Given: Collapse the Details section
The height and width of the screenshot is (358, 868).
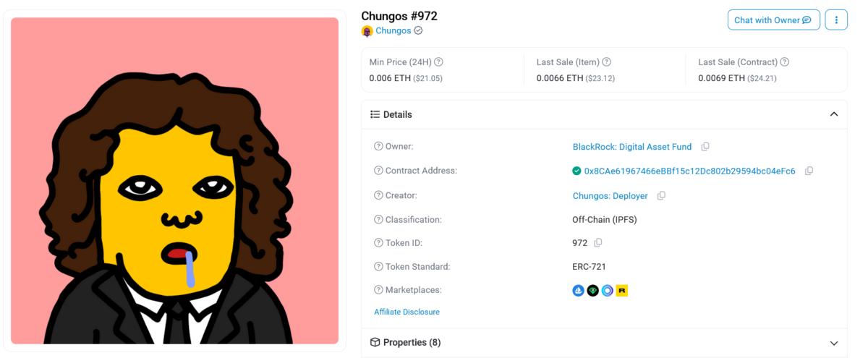Looking at the screenshot, I should click(x=834, y=114).
